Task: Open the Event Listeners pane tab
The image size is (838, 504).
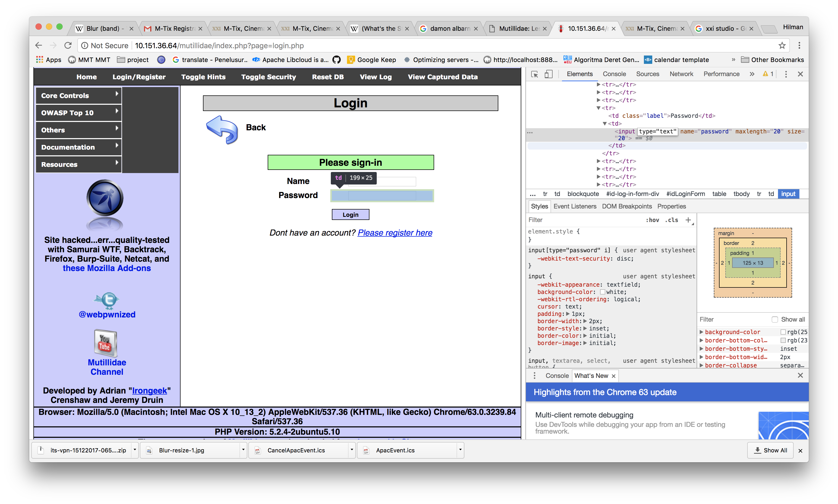Action: (574, 206)
